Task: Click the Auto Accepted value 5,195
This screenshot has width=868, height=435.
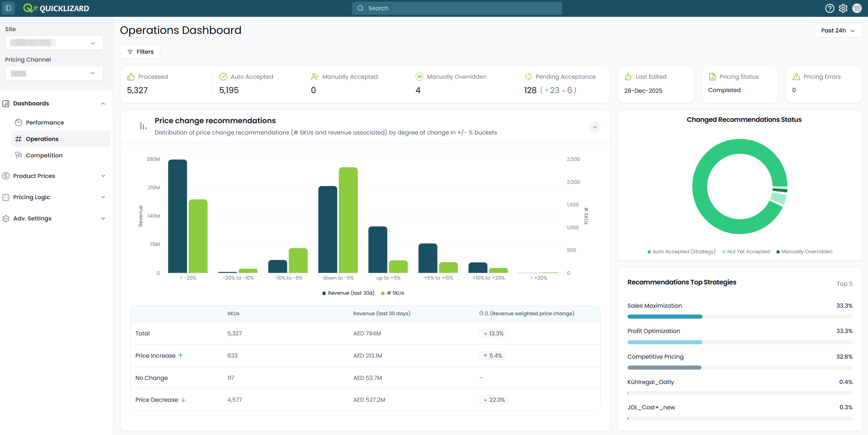Action: click(229, 90)
